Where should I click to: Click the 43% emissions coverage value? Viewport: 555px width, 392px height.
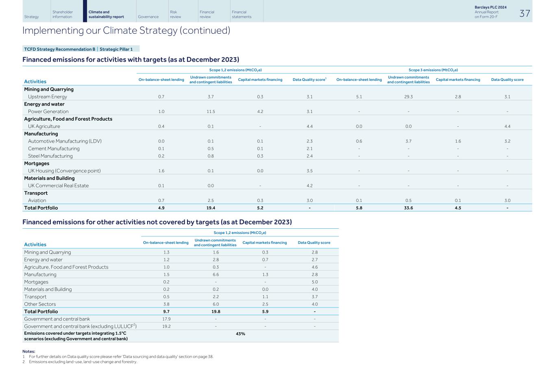[x=240, y=334]
